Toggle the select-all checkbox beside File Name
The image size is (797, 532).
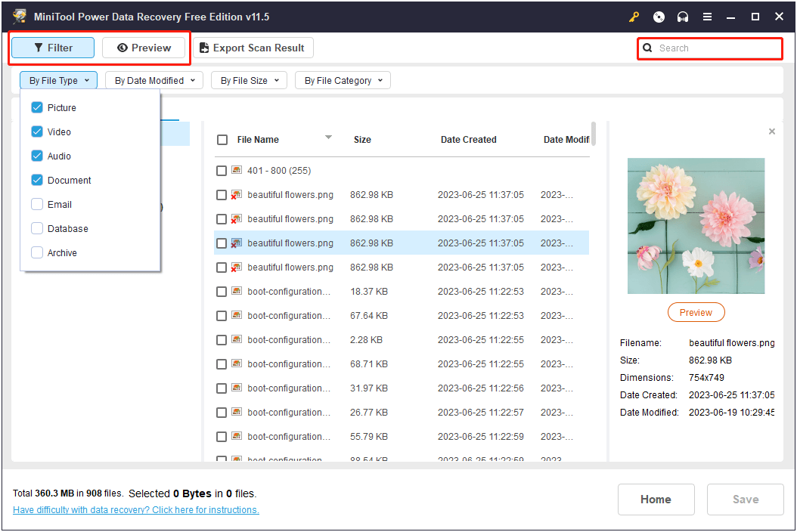tap(222, 140)
